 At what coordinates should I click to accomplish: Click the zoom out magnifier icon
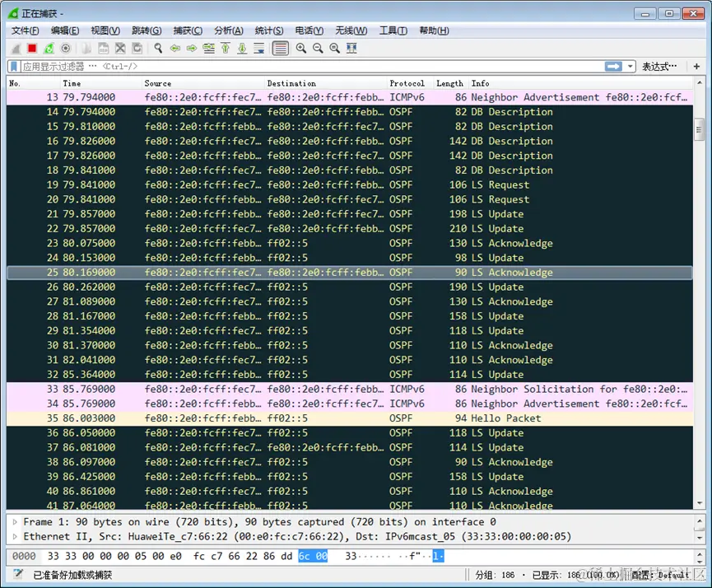point(318,48)
